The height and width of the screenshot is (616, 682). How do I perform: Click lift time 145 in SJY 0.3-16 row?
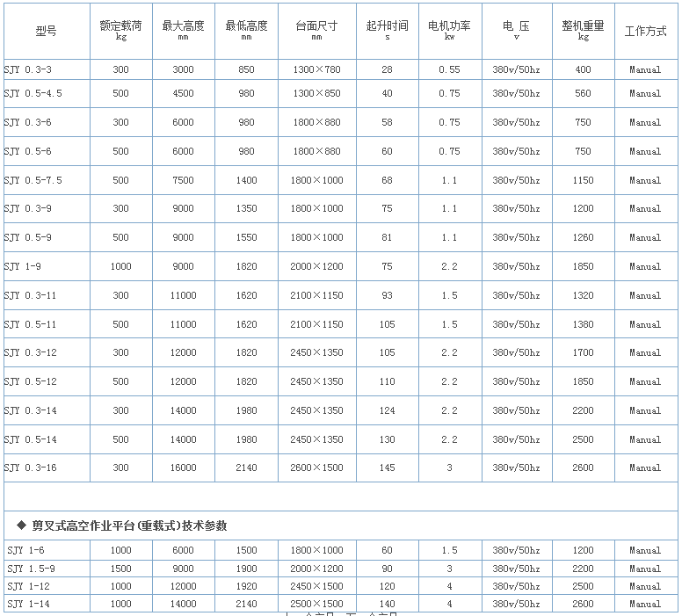387,467
